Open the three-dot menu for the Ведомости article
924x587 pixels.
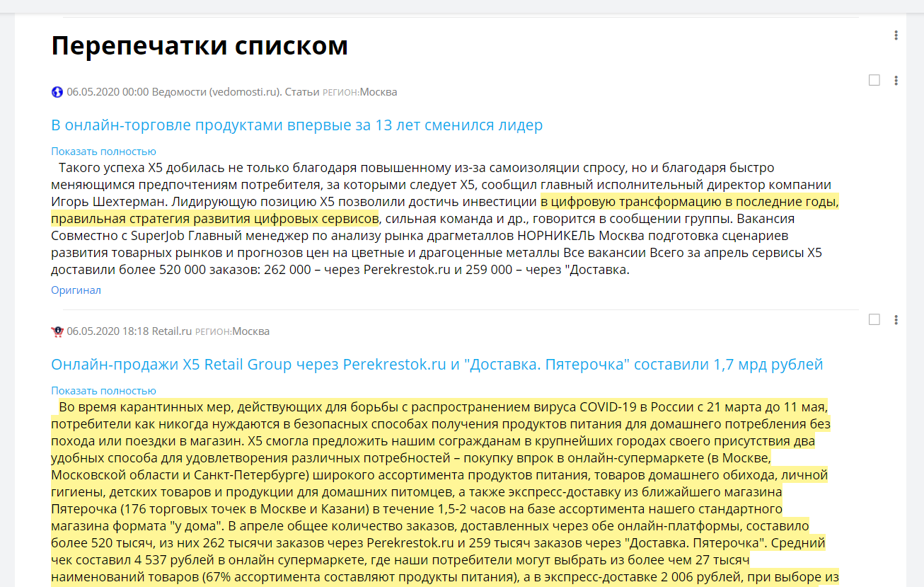[896, 81]
